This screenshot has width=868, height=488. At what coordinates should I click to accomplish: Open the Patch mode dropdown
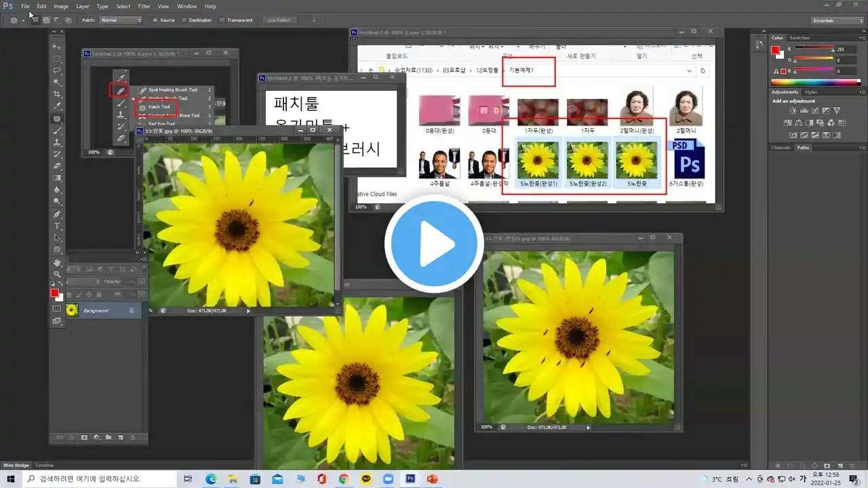pos(121,20)
